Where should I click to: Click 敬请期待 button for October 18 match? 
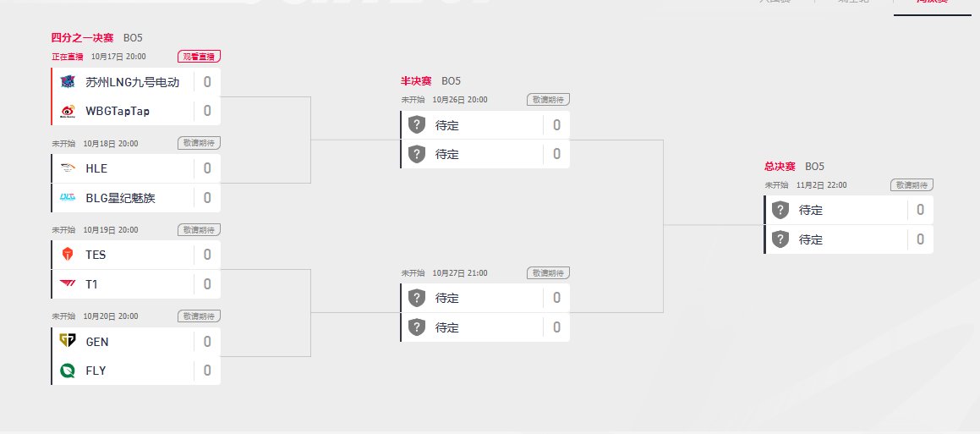coord(199,143)
